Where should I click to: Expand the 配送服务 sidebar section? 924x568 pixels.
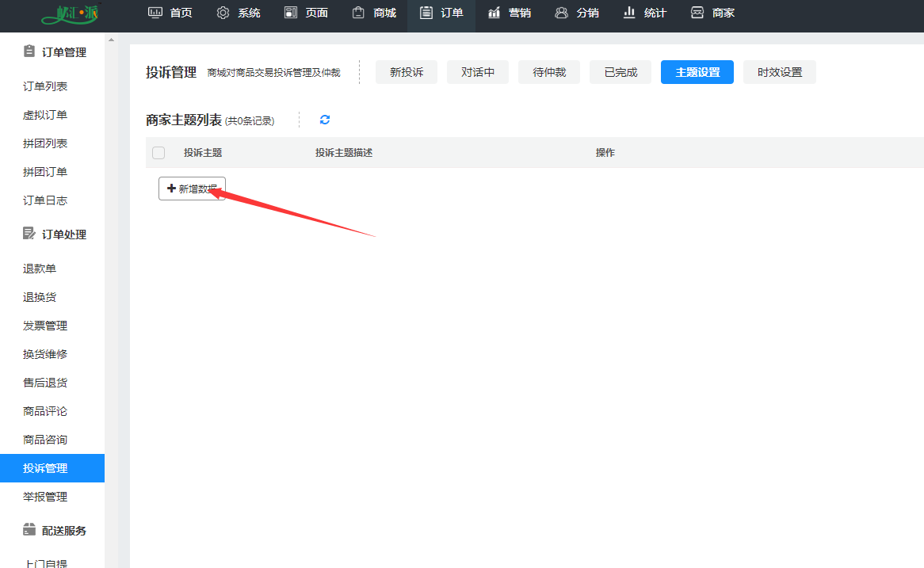[54, 531]
